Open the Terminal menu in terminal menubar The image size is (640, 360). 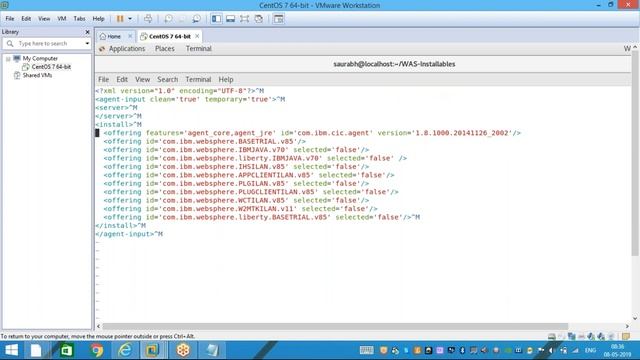point(198,79)
